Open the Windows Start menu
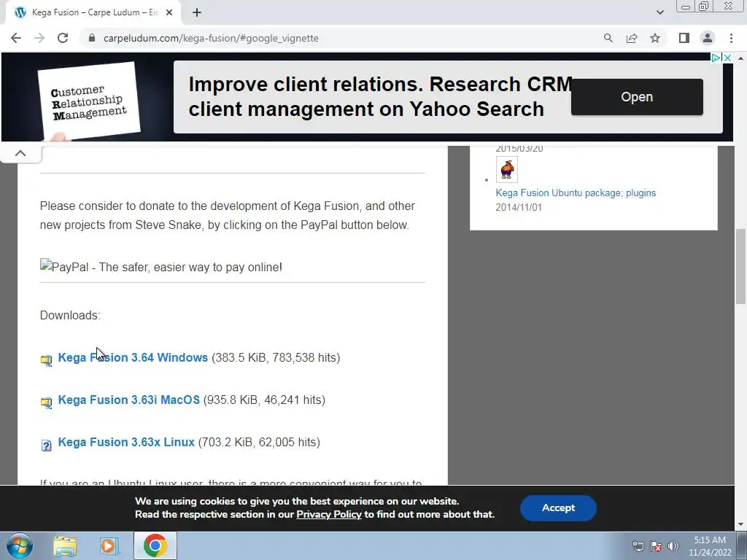The width and height of the screenshot is (747, 560). coord(20,545)
